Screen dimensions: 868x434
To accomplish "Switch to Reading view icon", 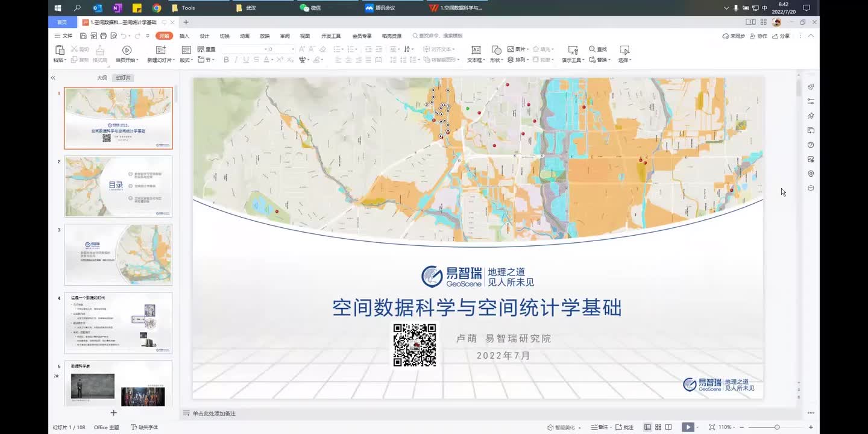I will (x=669, y=427).
